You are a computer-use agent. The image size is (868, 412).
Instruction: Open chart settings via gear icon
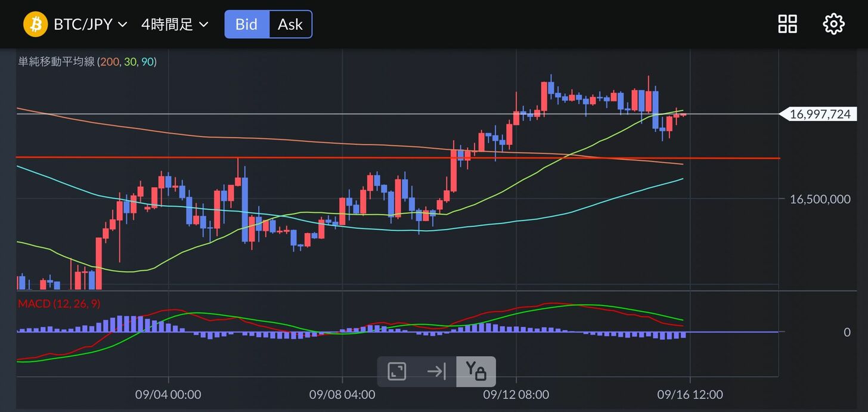click(833, 24)
